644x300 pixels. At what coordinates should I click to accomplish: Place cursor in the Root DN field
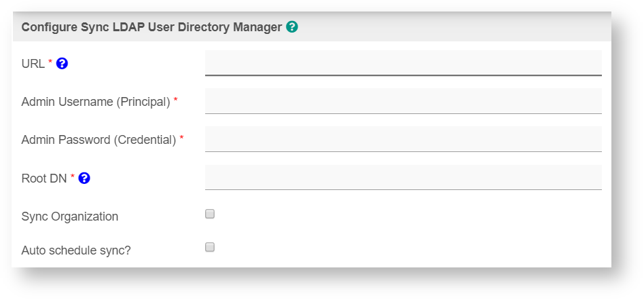coord(403,177)
